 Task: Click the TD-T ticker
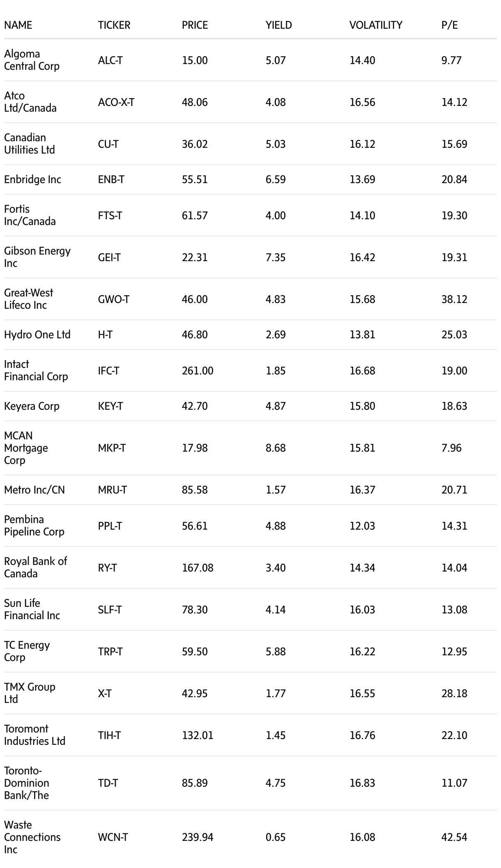[108, 783]
